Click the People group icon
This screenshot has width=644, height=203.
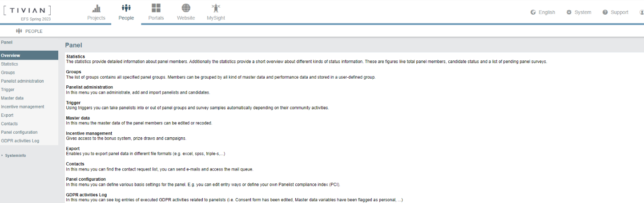click(x=126, y=8)
